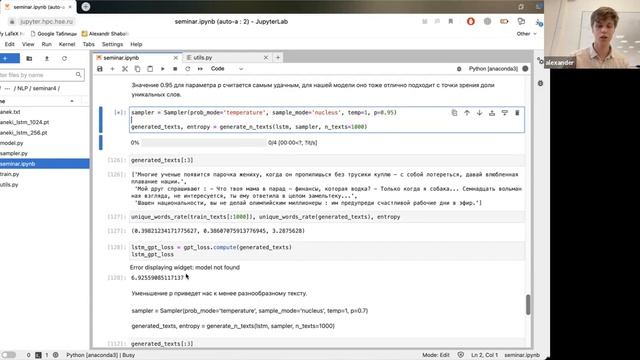
Task: Open the Google Таблицы bookmark
Action: [53, 34]
